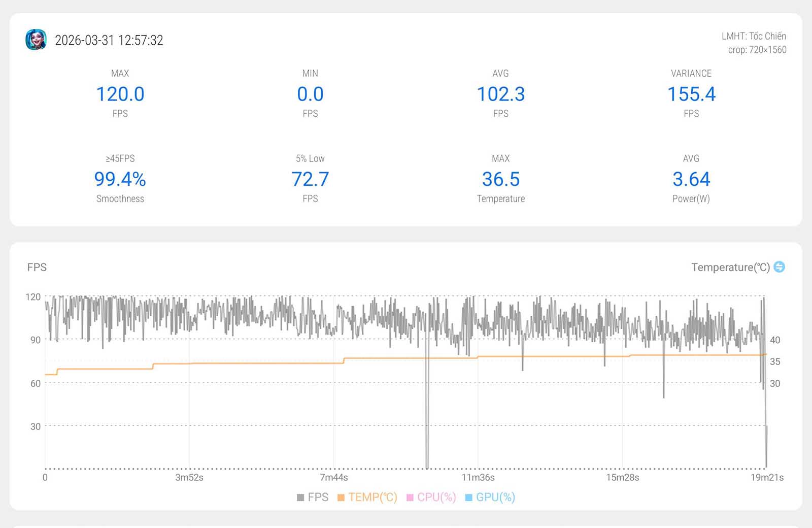Select the 7m44s timeline marker

click(334, 477)
